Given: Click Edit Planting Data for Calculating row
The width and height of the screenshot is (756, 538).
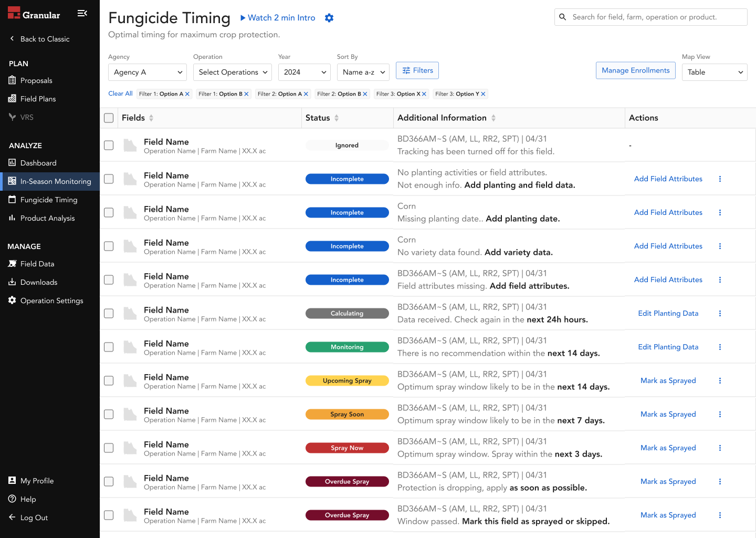Looking at the screenshot, I should click(x=668, y=314).
